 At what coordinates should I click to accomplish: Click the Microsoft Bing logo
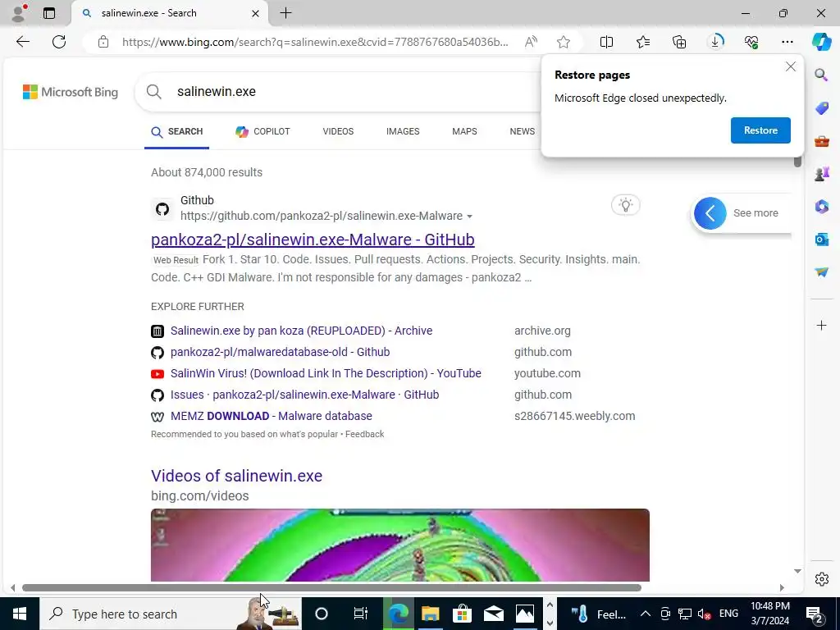tap(71, 92)
